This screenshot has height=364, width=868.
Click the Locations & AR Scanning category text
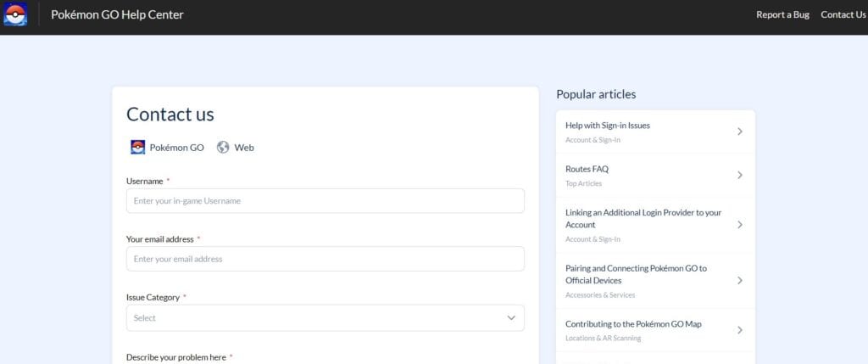[603, 338]
